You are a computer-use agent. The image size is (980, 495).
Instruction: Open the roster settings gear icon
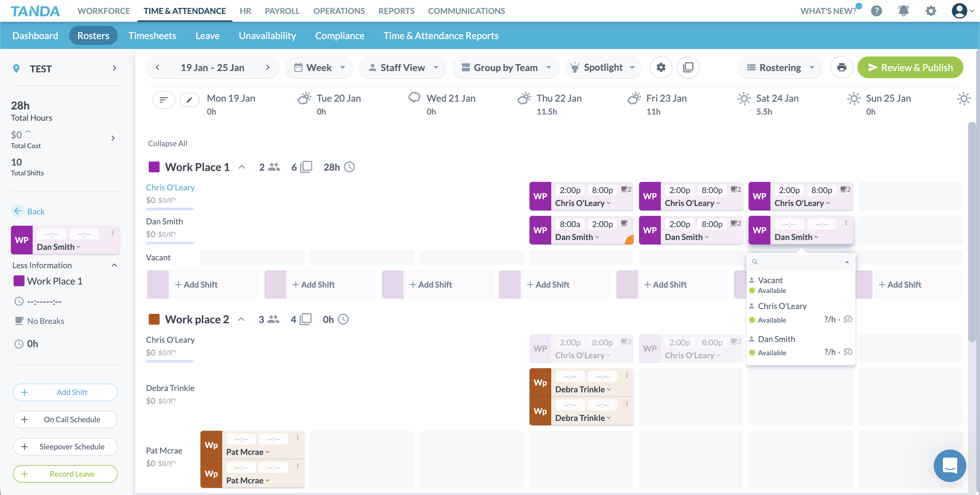tap(661, 67)
